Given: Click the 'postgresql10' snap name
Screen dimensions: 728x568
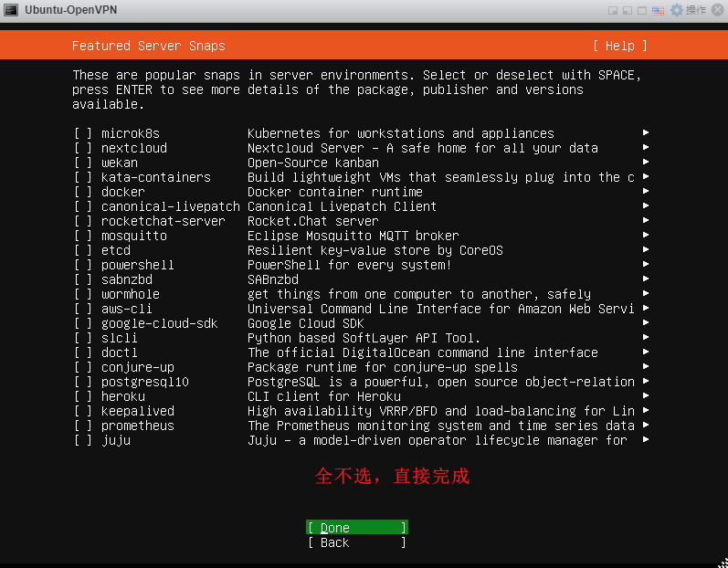Looking at the screenshot, I should [145, 382].
